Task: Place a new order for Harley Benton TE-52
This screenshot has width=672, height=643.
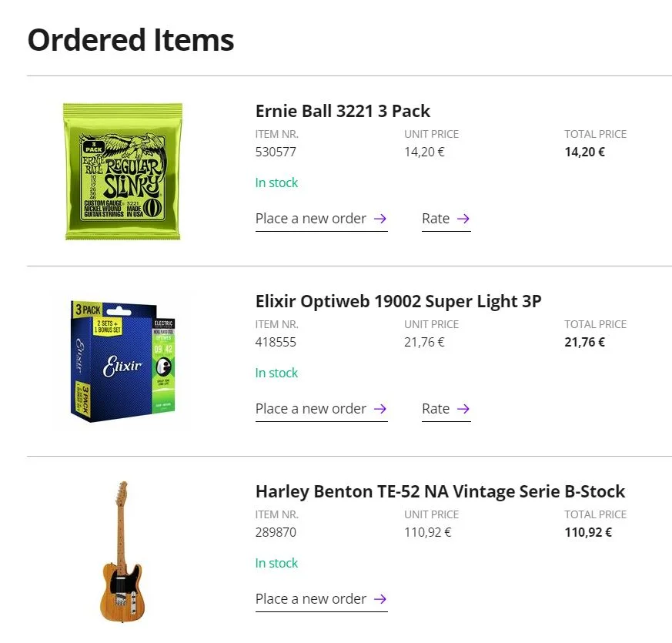Action: pos(311,599)
